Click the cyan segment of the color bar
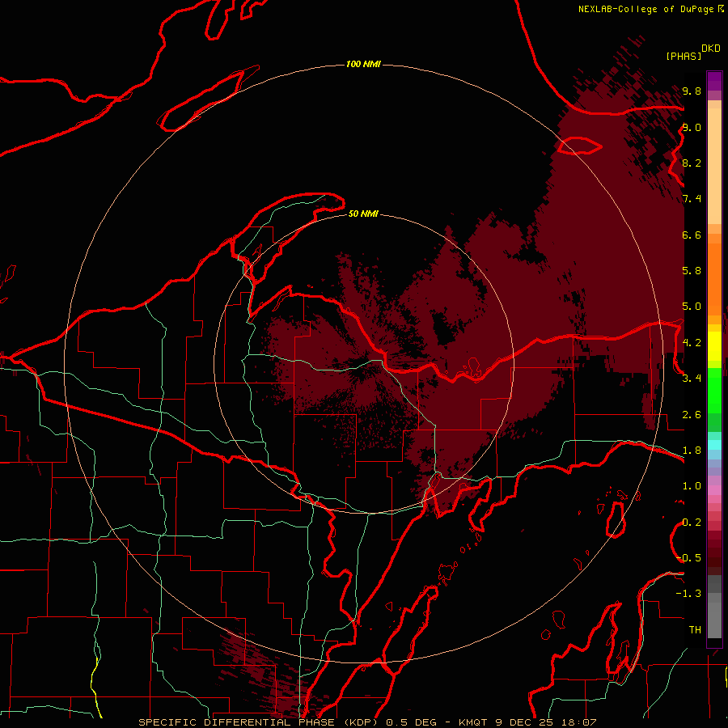 [714, 445]
